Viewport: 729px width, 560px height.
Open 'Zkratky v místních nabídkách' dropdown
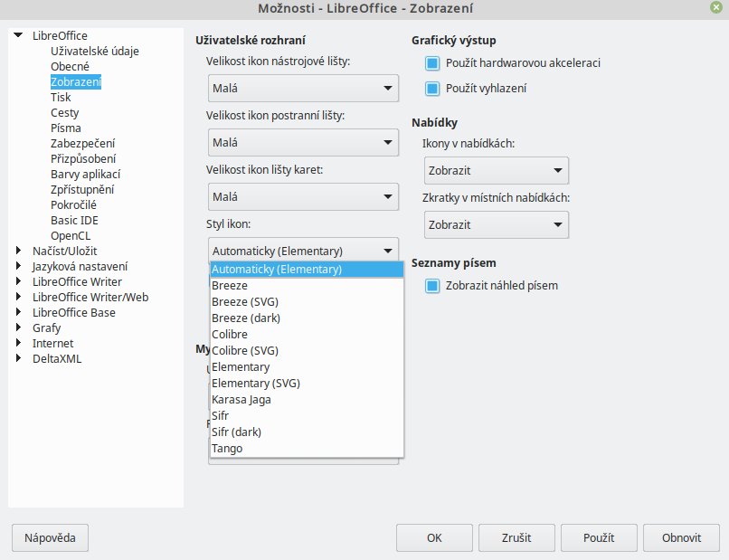tap(496, 225)
